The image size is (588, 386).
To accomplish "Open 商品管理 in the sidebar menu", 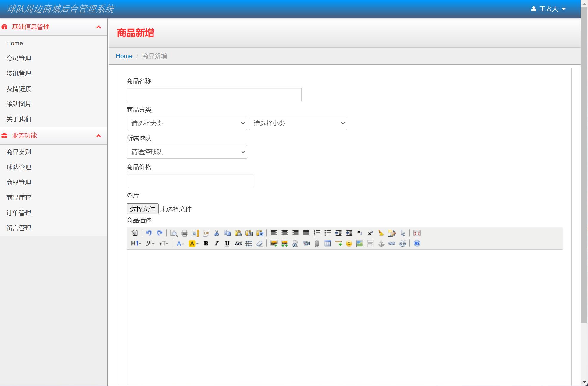I will pos(19,182).
